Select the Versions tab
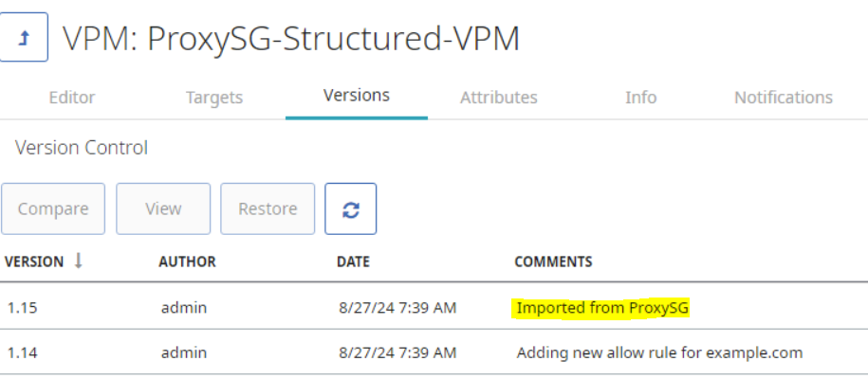Image resolution: width=868 pixels, height=379 pixels. 357,96
